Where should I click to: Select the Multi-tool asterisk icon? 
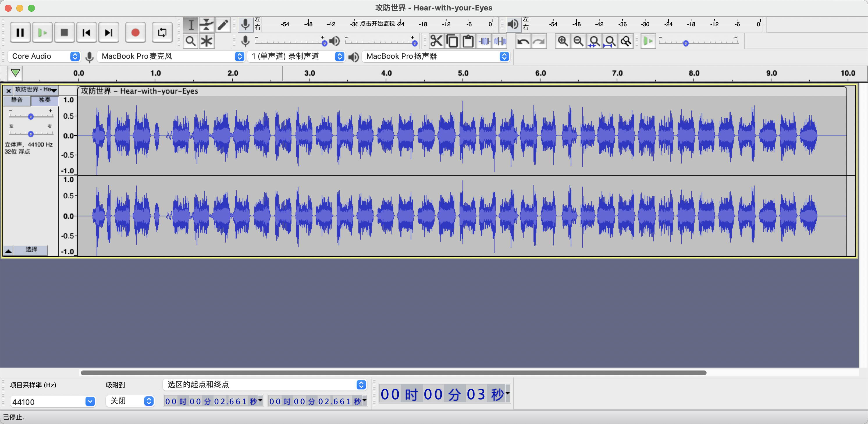pyautogui.click(x=207, y=41)
